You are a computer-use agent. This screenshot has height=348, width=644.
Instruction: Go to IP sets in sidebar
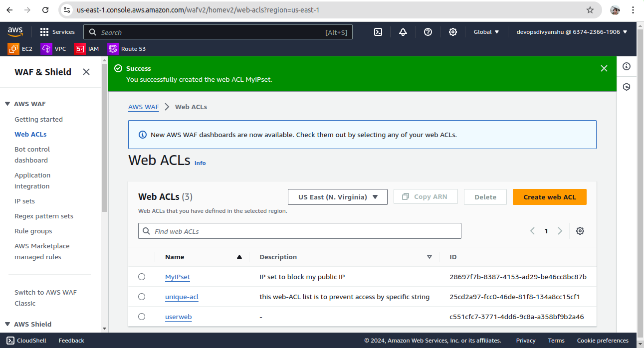coord(24,201)
